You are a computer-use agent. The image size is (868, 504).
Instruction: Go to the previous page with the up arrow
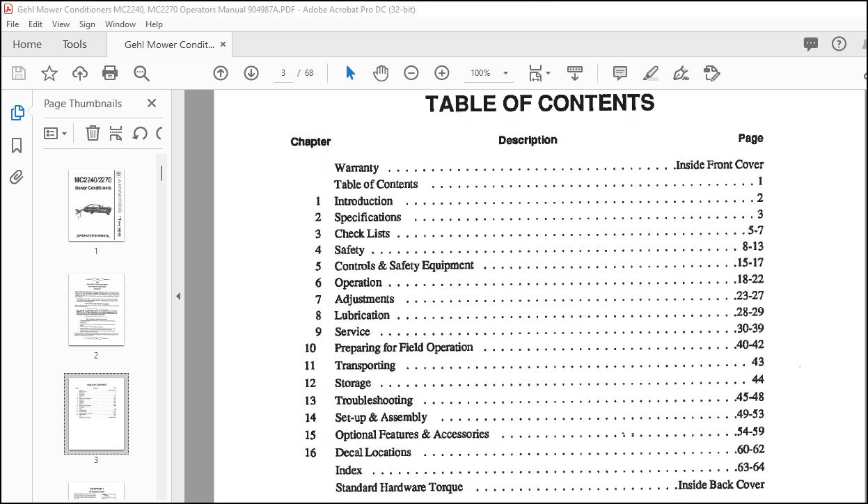click(221, 73)
